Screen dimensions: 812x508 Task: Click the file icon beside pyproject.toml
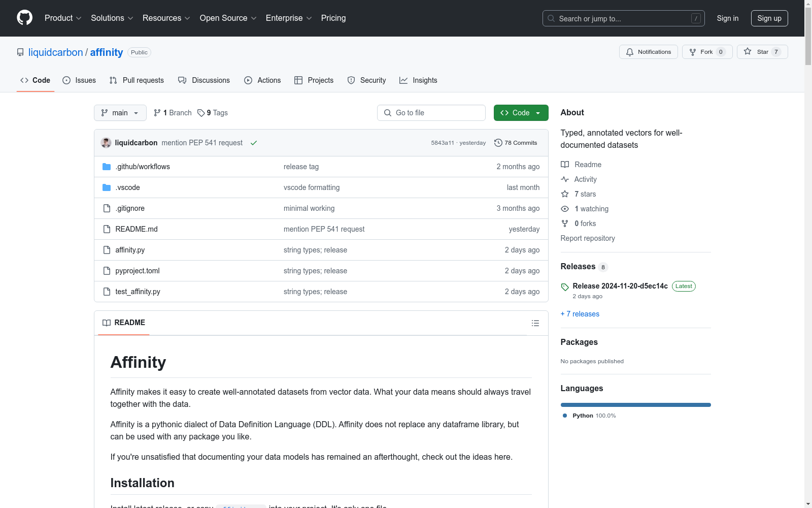tap(107, 271)
